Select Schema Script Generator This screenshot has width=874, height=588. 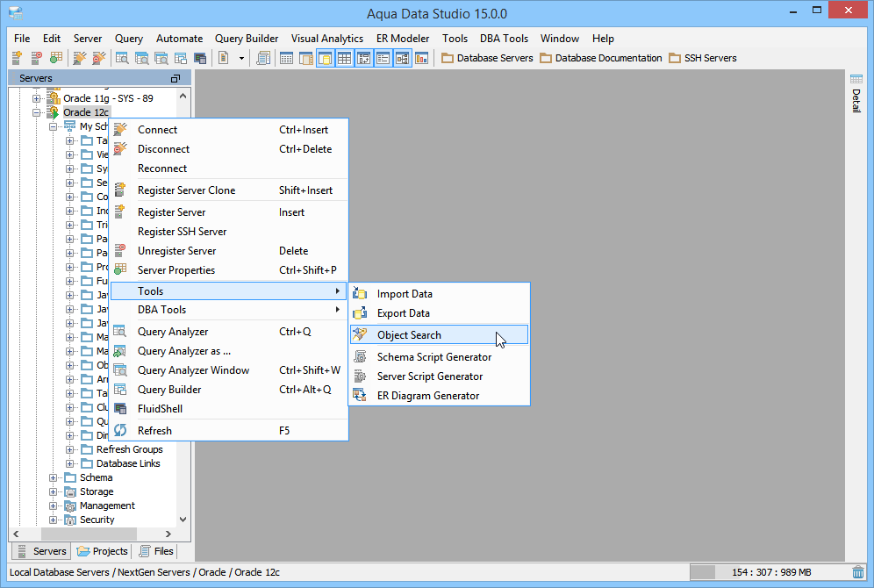(440, 357)
